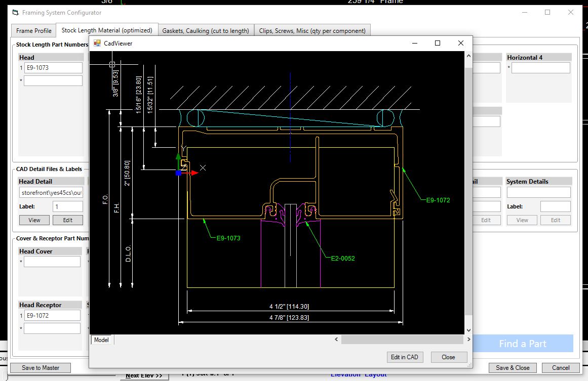588x381 pixels.
Task: Click the E9-1072 label in the drawing
Action: coord(438,200)
